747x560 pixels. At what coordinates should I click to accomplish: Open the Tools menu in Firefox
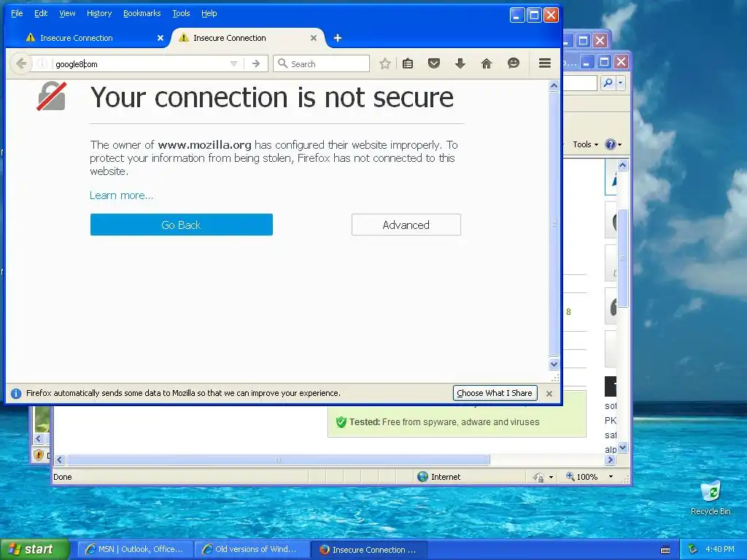click(181, 13)
